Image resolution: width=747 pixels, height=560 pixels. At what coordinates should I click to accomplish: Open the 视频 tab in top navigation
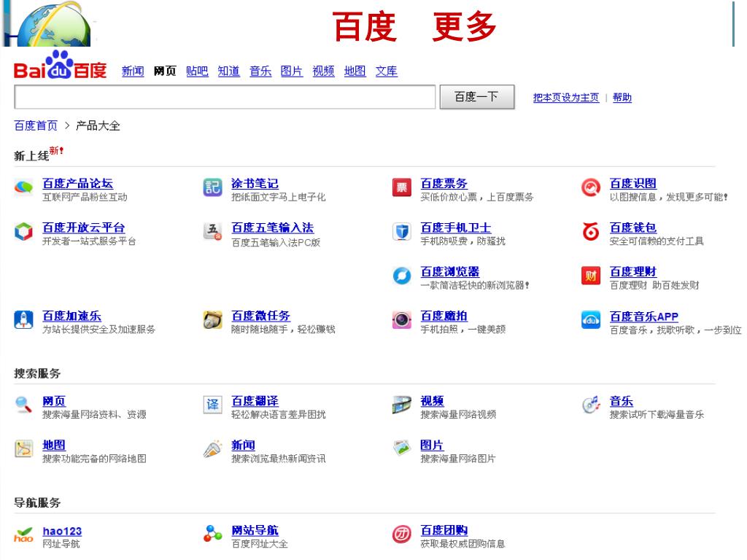323,71
